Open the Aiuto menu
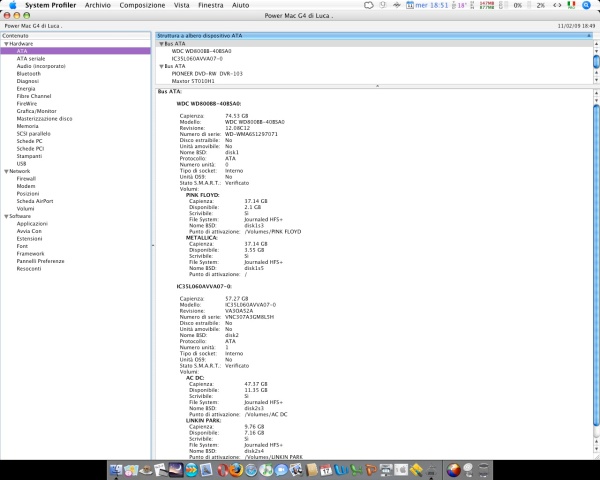600x480 pixels. [x=240, y=5]
